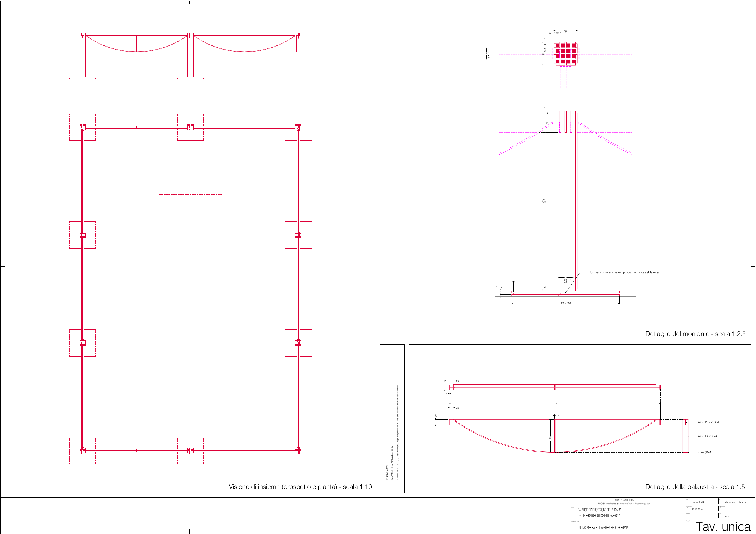Click the 'Magdeburgo - inox.dwg' file name
The width and height of the screenshot is (756, 534).
point(736,502)
